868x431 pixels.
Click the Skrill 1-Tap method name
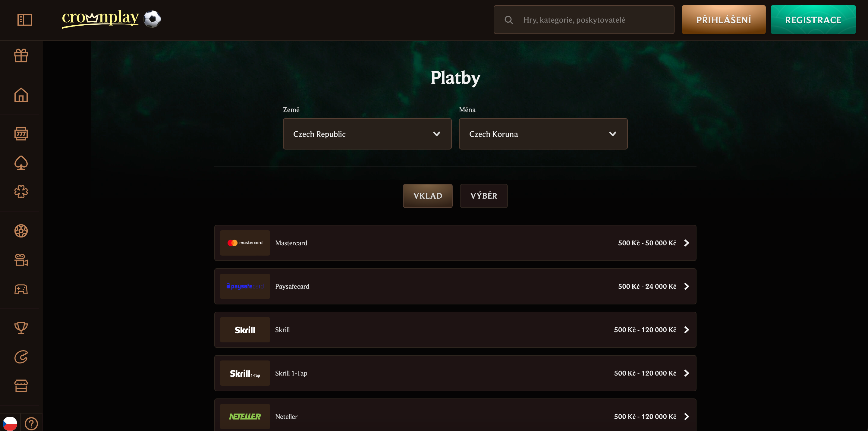[291, 373]
